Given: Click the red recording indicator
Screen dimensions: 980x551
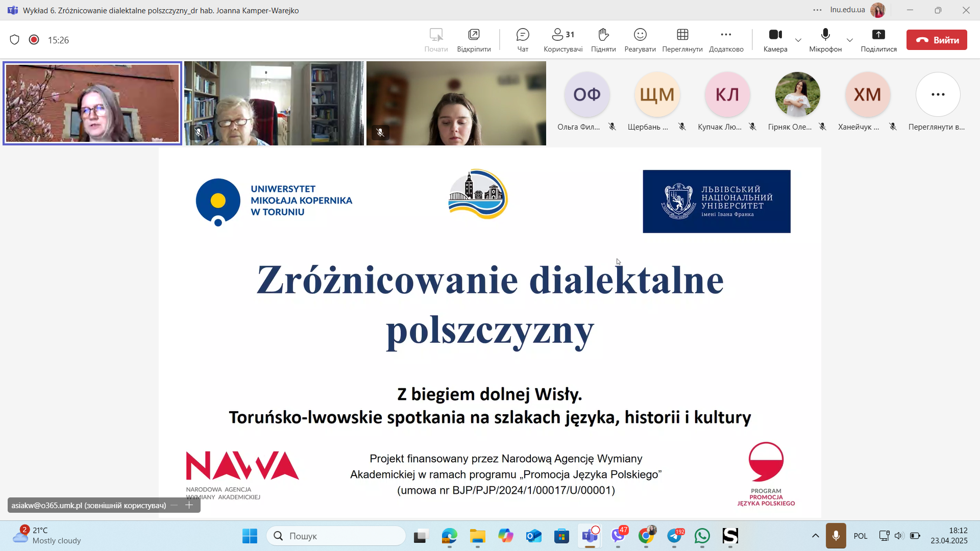Looking at the screenshot, I should [x=34, y=40].
